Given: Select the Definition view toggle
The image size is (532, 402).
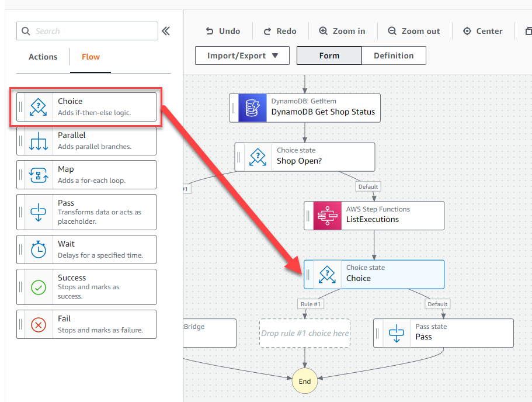Looking at the screenshot, I should [394, 56].
